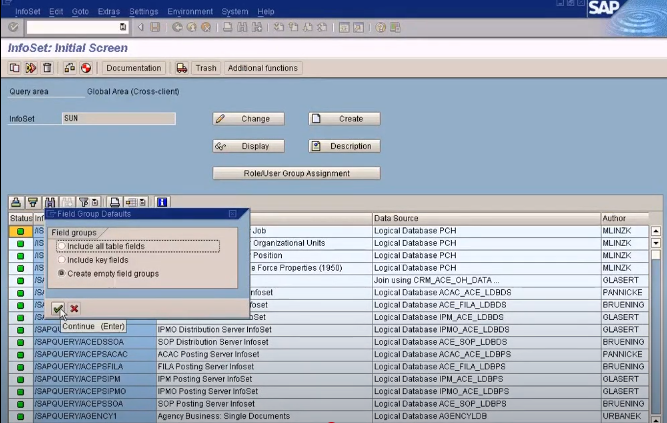Click the Find binoculars icon in standard toolbar
Viewport: 667px width, 423px height.
click(242, 28)
